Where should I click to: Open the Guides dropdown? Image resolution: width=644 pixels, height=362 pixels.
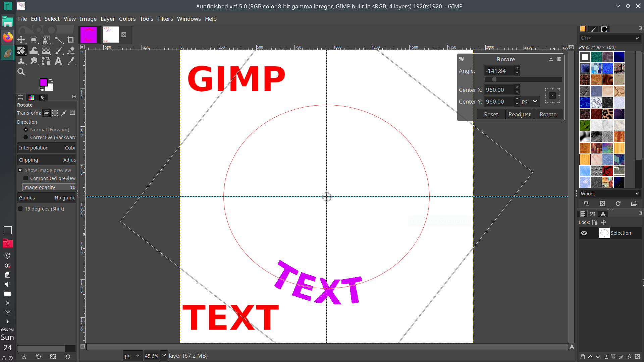[47, 198]
